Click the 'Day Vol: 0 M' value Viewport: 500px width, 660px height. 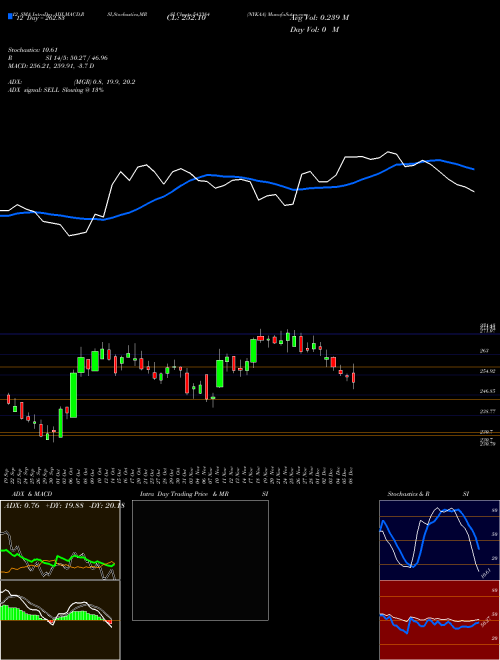(x=314, y=30)
